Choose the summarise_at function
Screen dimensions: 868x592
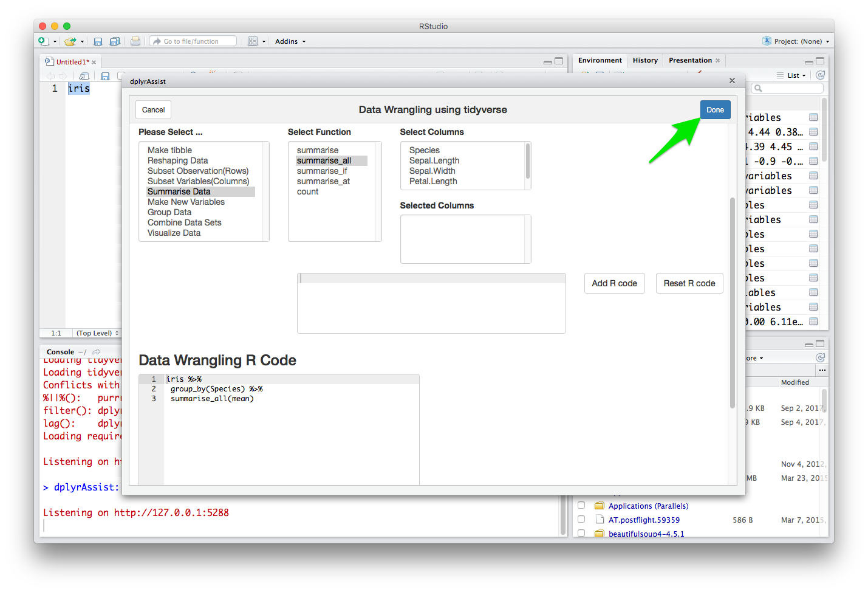(x=332, y=181)
